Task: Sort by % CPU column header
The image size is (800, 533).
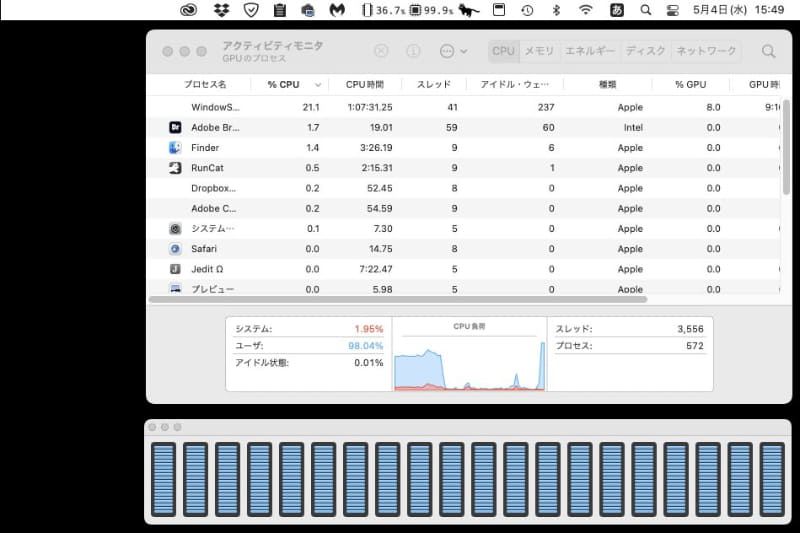Action: pyautogui.click(x=284, y=85)
